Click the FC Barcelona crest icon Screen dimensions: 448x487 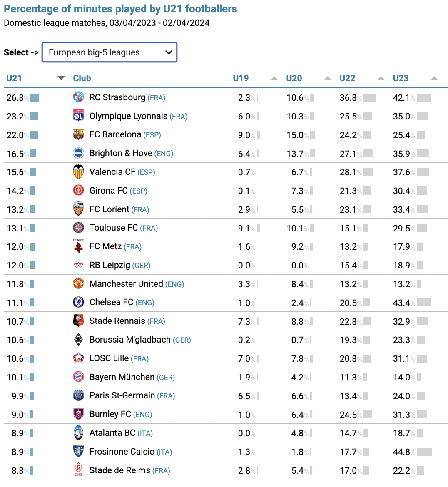78,134
